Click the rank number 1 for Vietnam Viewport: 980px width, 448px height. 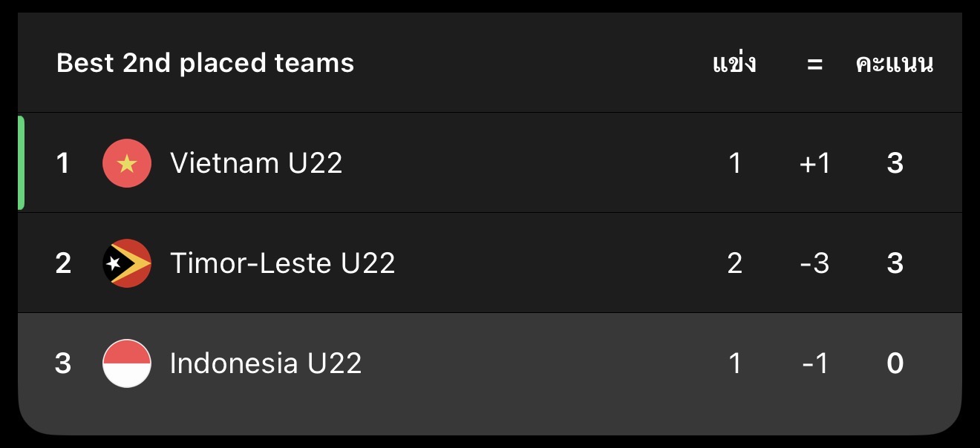pos(63,163)
